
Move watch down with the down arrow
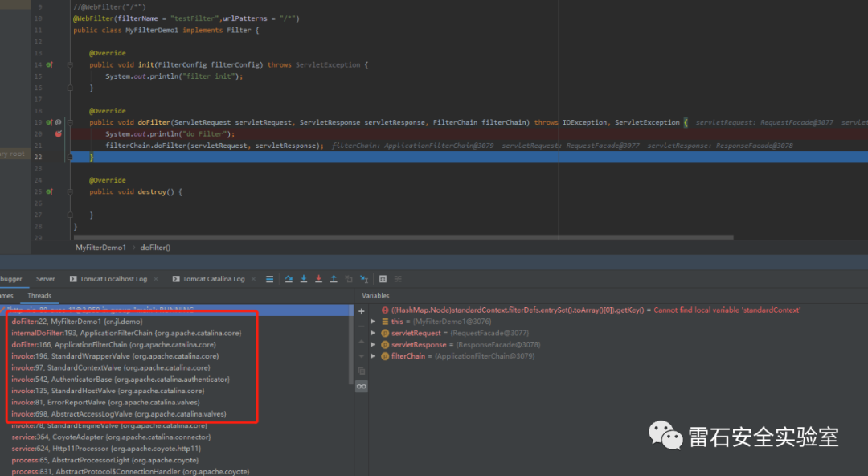click(362, 355)
